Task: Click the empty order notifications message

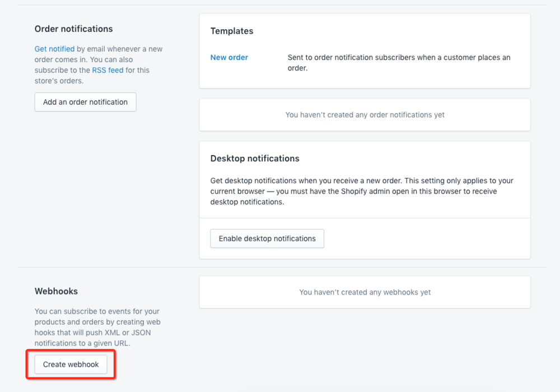Action: 365,115
